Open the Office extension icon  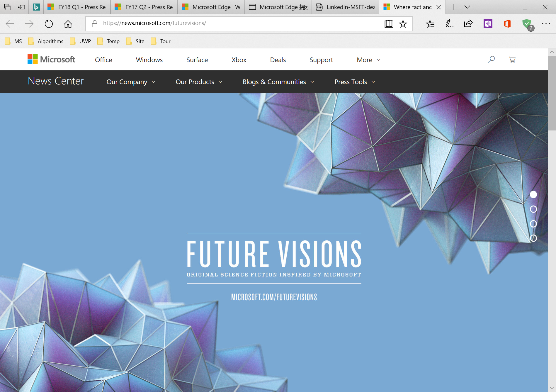[x=507, y=24]
